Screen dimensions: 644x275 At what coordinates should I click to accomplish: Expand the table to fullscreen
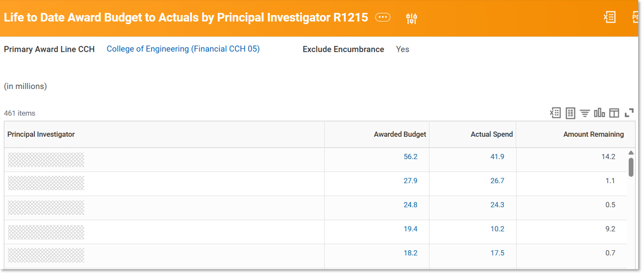(x=629, y=113)
